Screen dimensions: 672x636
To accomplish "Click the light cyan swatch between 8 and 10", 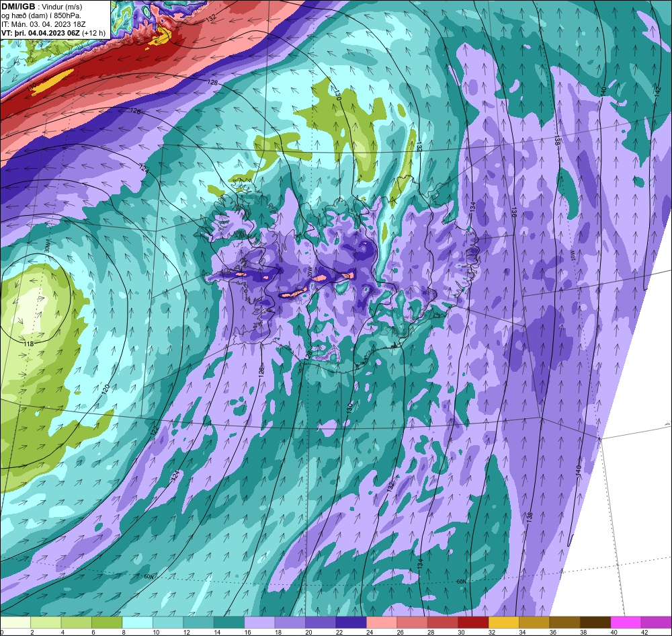I will (x=137, y=623).
